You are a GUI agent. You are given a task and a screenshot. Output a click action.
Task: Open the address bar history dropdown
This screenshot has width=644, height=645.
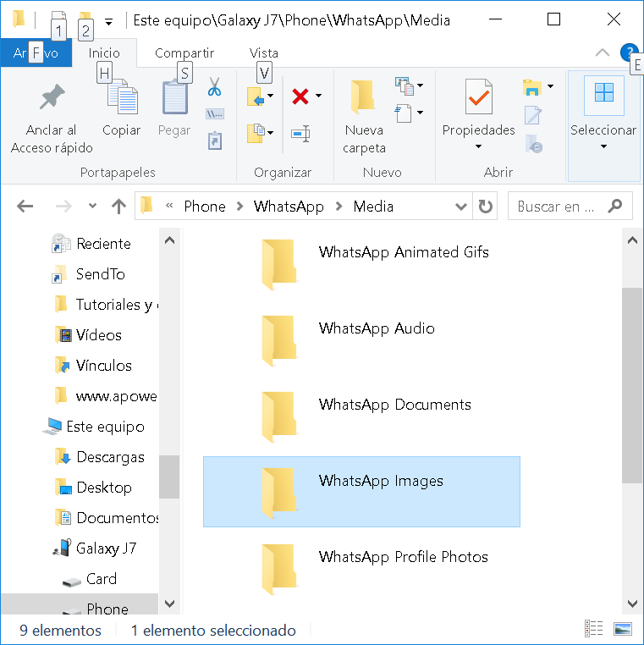tap(461, 206)
